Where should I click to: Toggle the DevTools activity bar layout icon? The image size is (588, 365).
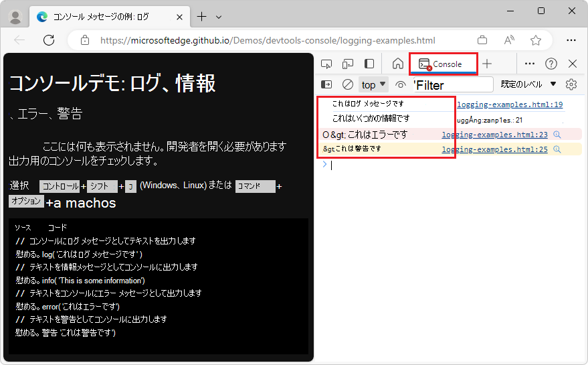click(x=369, y=64)
